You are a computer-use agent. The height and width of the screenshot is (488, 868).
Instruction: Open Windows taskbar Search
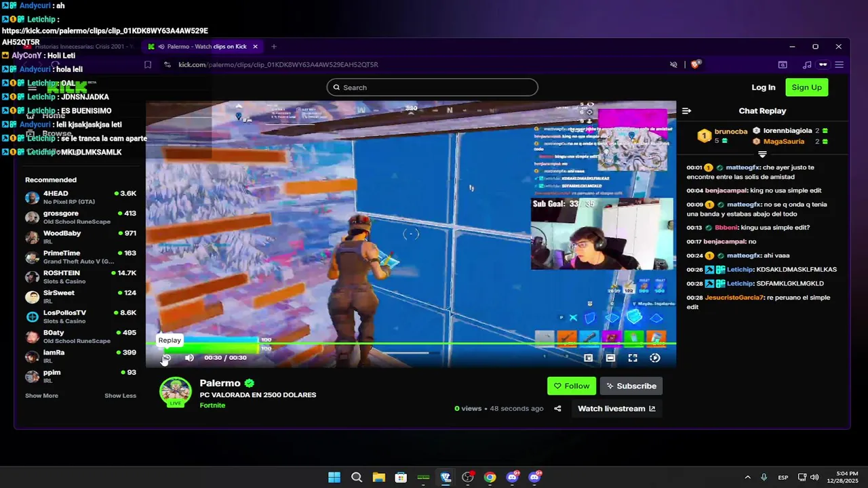pos(357,477)
